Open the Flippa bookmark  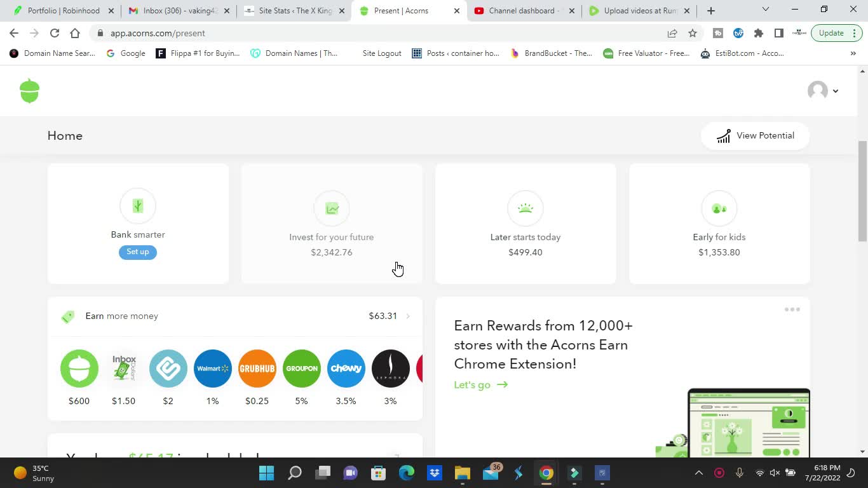198,53
